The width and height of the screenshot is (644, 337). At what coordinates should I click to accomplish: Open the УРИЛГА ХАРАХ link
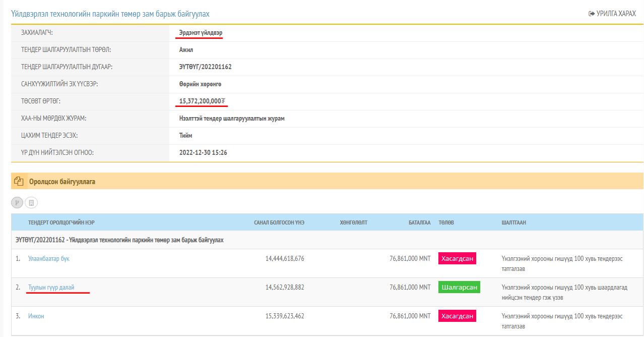point(615,14)
